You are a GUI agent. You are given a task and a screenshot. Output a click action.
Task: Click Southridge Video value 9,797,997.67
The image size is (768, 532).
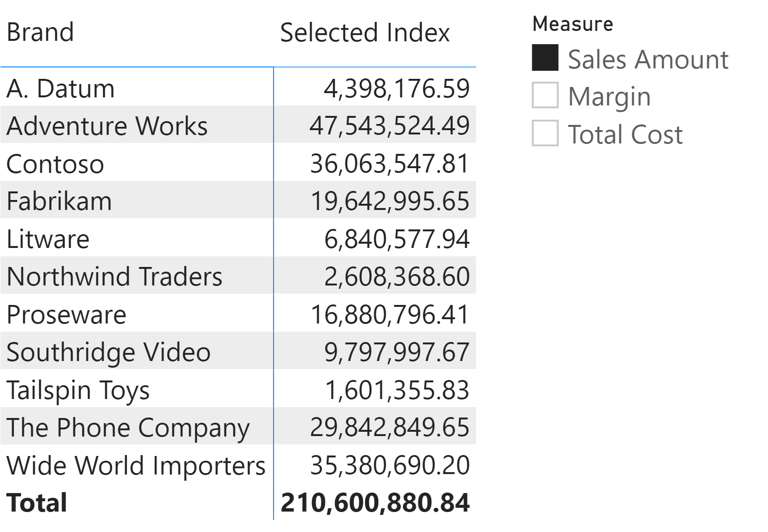point(397,352)
